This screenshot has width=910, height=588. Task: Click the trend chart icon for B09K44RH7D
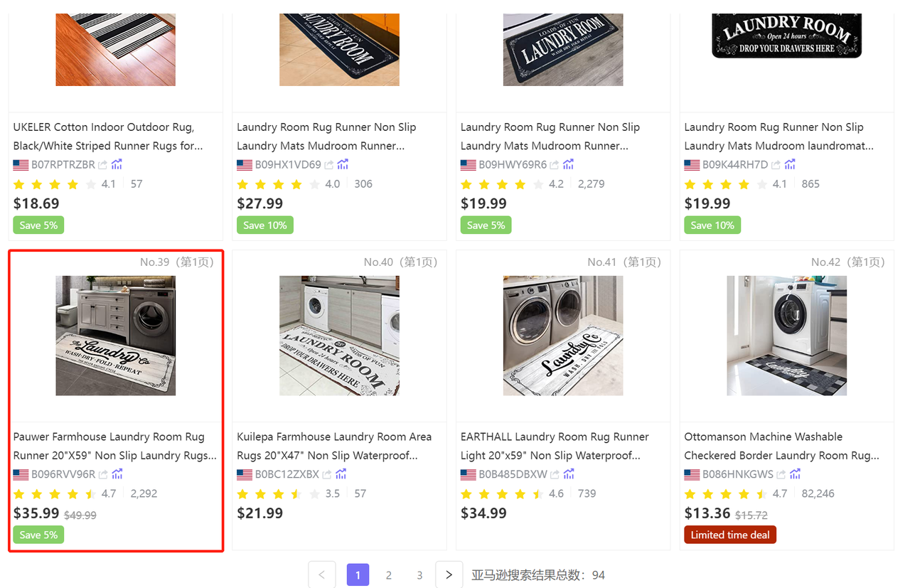(x=790, y=164)
